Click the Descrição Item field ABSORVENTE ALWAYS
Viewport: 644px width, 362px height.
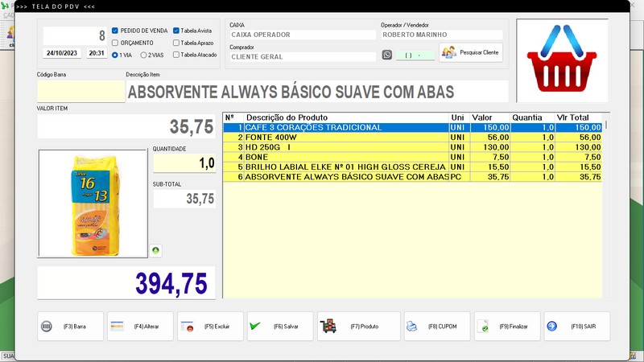(317, 92)
